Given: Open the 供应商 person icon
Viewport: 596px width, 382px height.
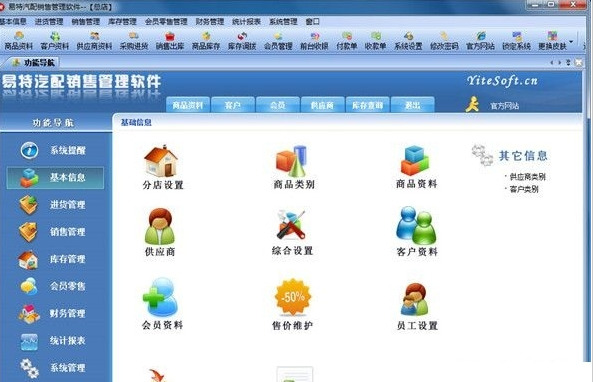Looking at the screenshot, I should click(160, 226).
